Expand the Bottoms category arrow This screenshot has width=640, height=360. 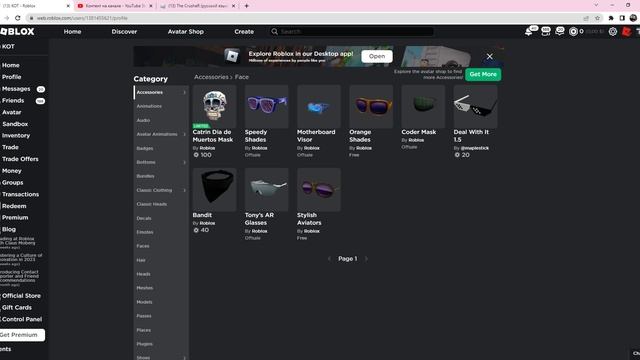tap(184, 162)
